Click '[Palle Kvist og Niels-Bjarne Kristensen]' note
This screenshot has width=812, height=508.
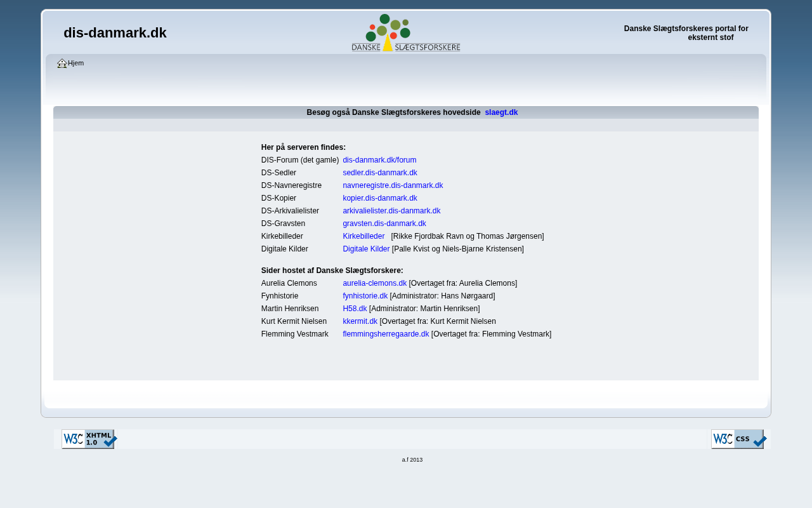(458, 249)
